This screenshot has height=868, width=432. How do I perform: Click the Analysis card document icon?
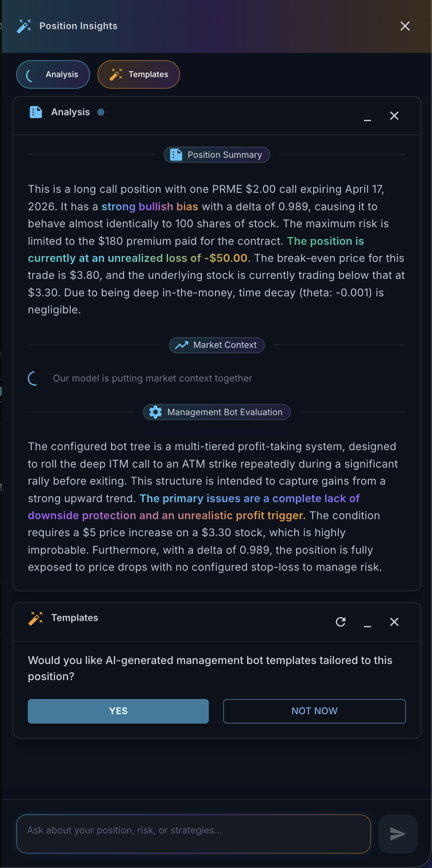click(x=35, y=112)
